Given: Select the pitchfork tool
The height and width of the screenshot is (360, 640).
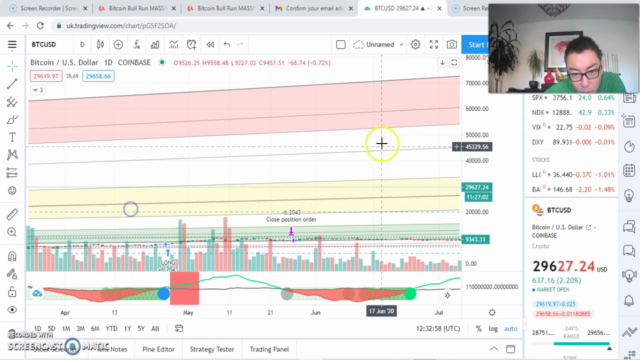Looking at the screenshot, I should (x=12, y=102).
